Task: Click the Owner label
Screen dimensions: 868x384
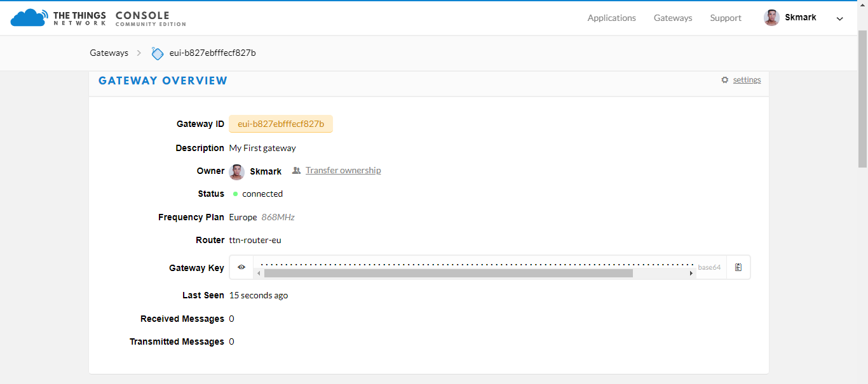Action: coord(210,171)
